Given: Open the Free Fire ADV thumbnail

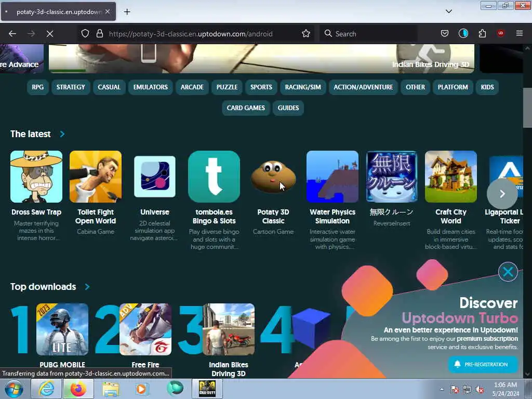Looking at the screenshot, I should tap(145, 329).
